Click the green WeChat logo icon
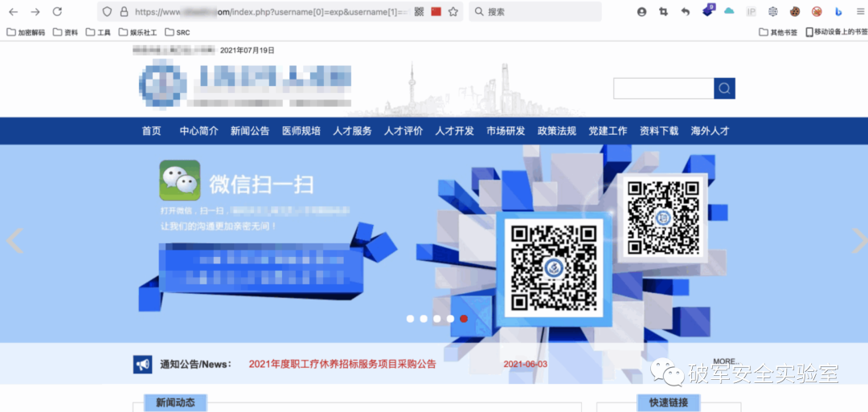The width and height of the screenshot is (868, 412). coord(180,180)
